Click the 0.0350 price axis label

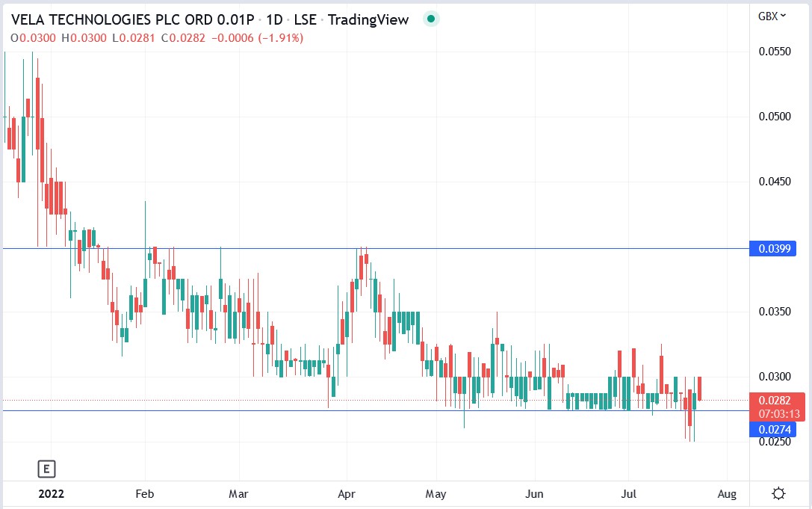pyautogui.click(x=775, y=312)
